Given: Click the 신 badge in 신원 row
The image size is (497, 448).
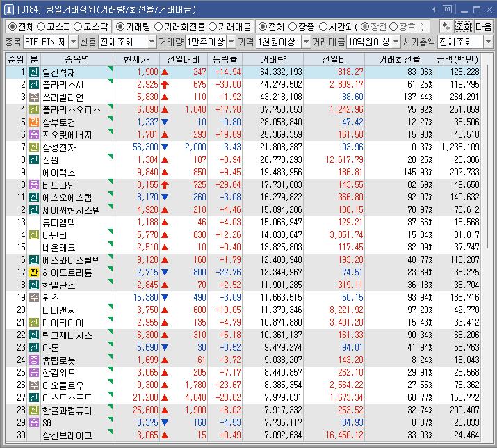Looking at the screenshot, I should [34, 159].
